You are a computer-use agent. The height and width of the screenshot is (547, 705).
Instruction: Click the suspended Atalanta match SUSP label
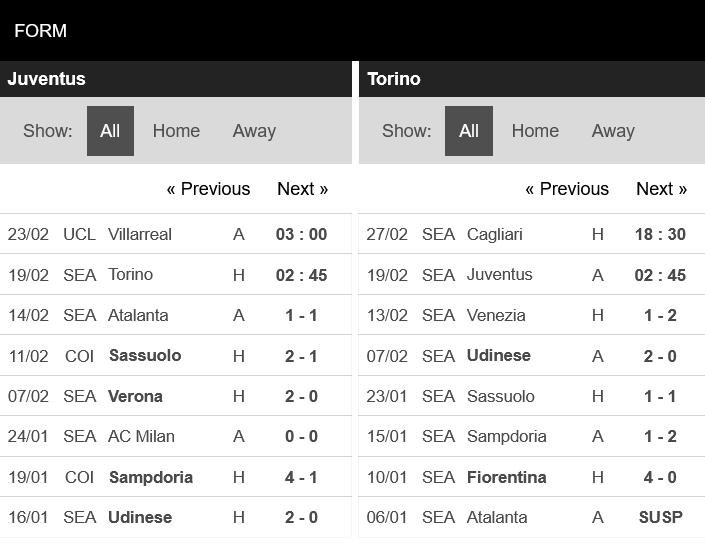point(660,517)
